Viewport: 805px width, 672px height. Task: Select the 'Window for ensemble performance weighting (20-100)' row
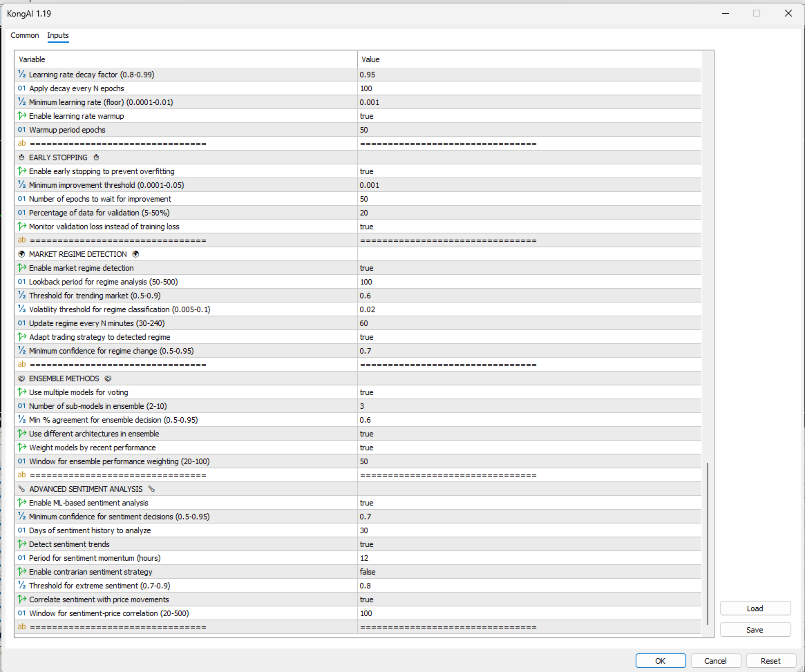point(358,461)
